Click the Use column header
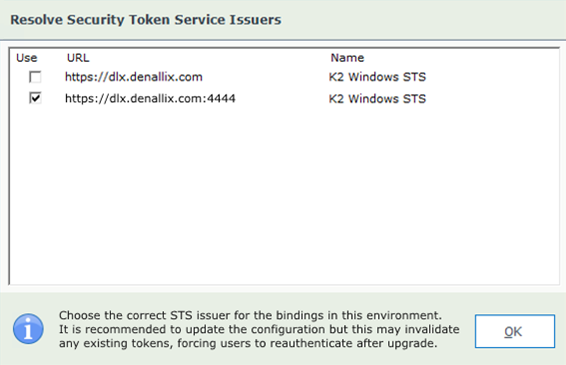The image size is (566, 365). tap(26, 58)
